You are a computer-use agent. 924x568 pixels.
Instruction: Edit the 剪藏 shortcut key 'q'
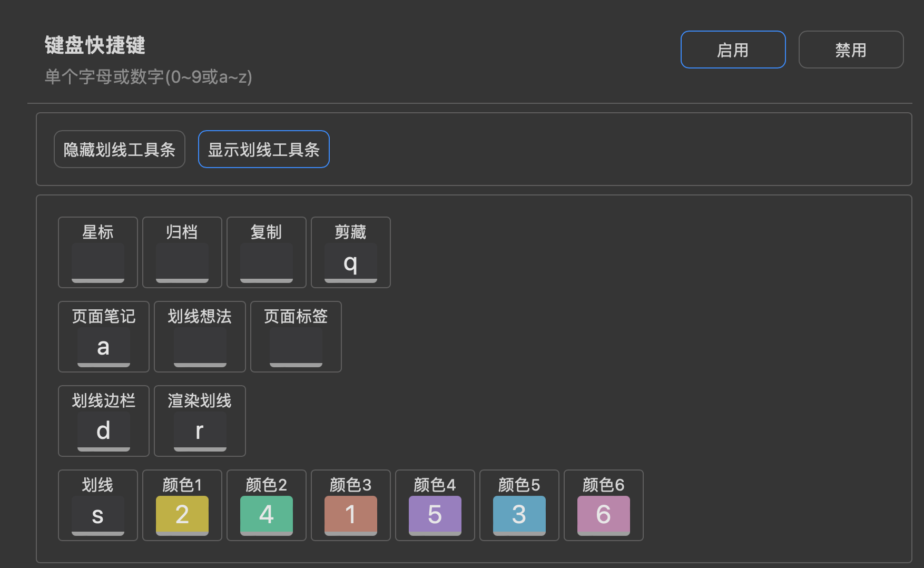[351, 262]
